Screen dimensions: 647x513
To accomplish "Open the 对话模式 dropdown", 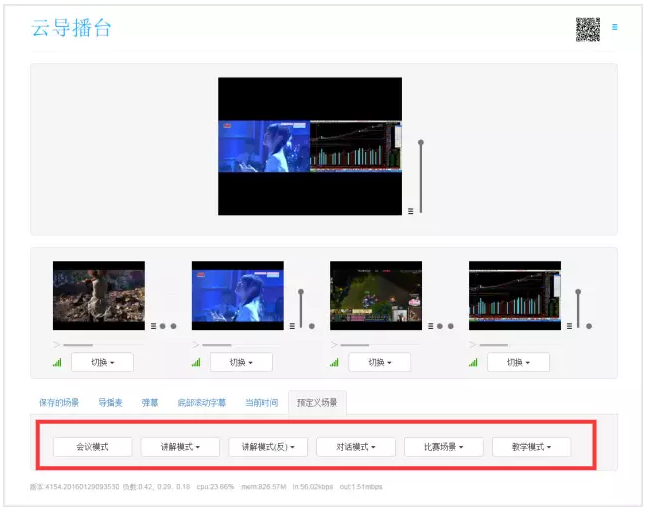I will (356, 447).
